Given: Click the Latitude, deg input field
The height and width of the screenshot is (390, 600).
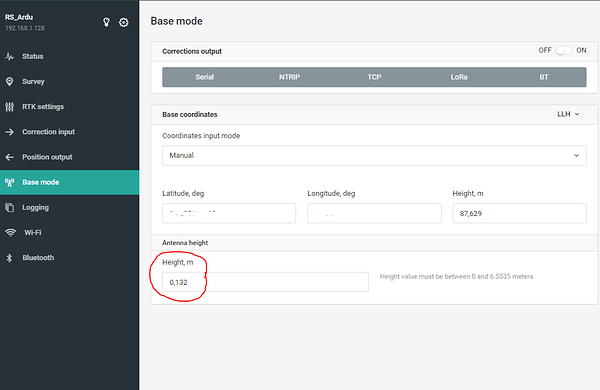Looking at the screenshot, I should click(229, 213).
